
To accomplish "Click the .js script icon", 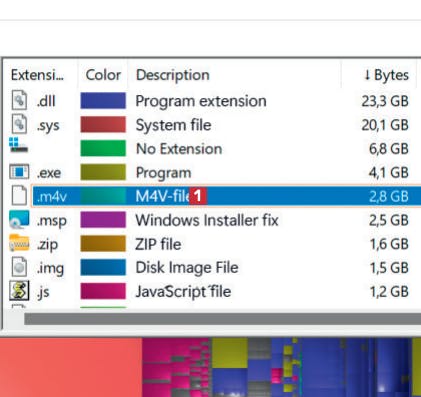I will (x=19, y=291).
